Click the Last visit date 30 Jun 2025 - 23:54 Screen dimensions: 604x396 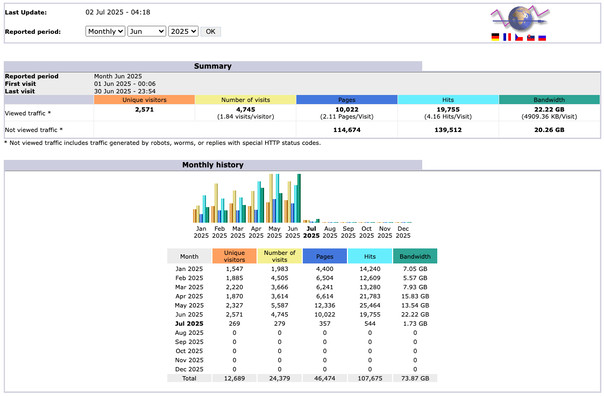click(x=125, y=92)
